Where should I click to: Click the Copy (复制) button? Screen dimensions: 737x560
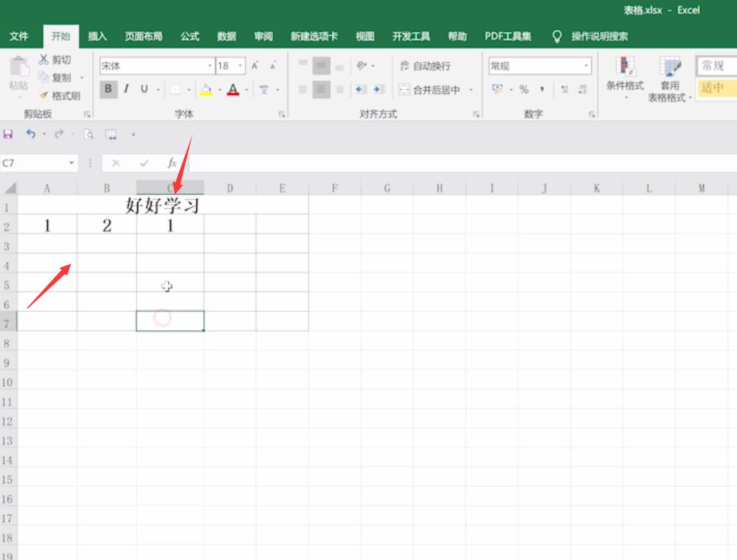tap(55, 77)
